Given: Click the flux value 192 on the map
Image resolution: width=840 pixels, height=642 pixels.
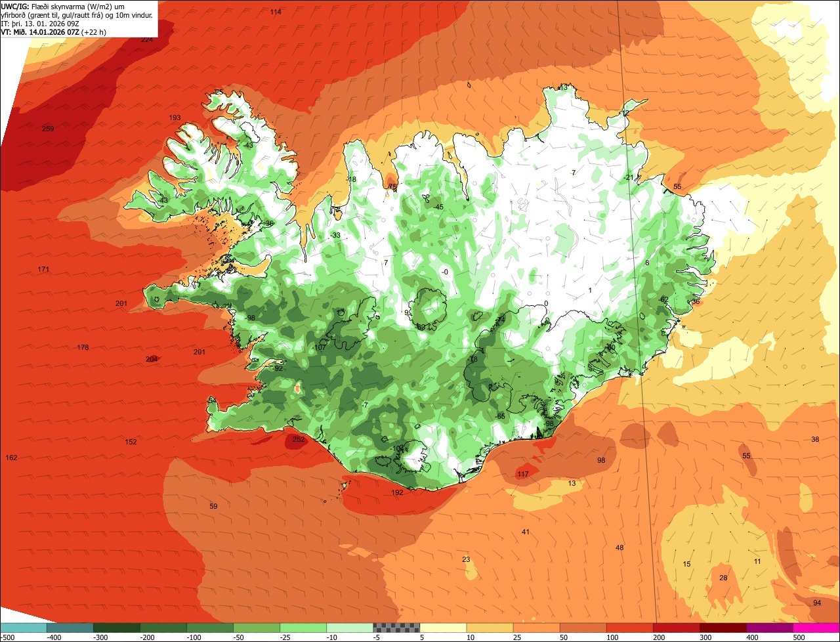Looking at the screenshot, I should (x=398, y=492).
